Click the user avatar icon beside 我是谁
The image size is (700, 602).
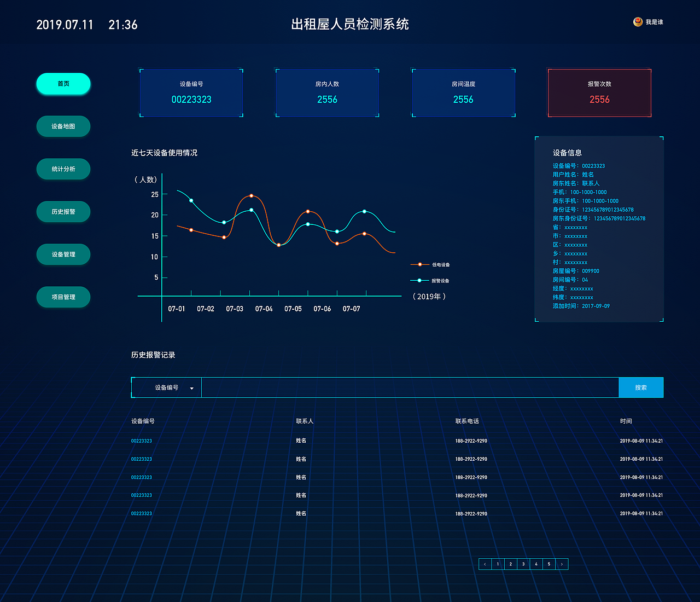(638, 22)
